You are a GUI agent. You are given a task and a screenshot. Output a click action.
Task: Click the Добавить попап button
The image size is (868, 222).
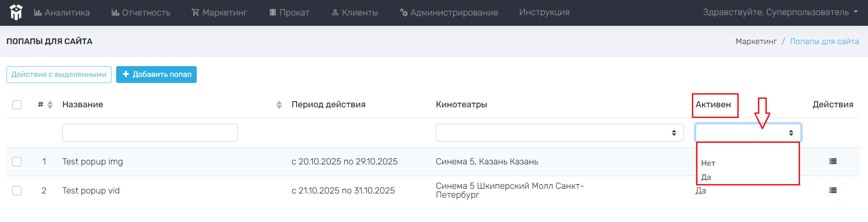tap(156, 74)
